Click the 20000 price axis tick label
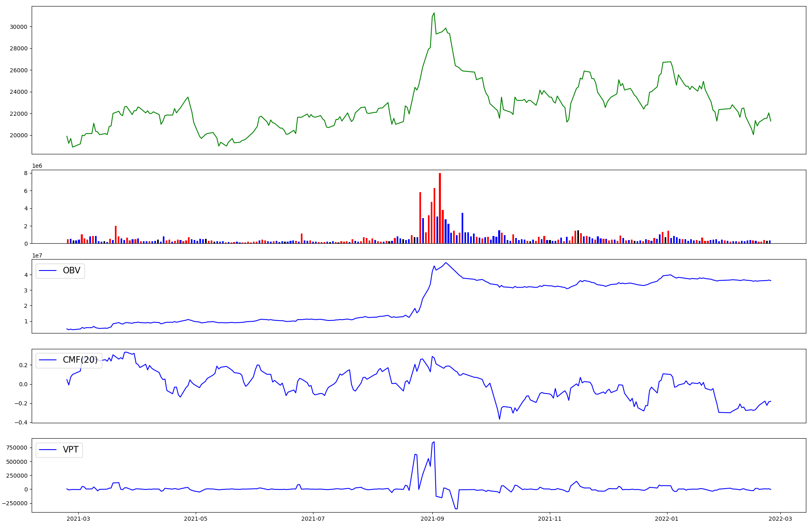Image resolution: width=812 pixels, height=528 pixels. [x=19, y=135]
